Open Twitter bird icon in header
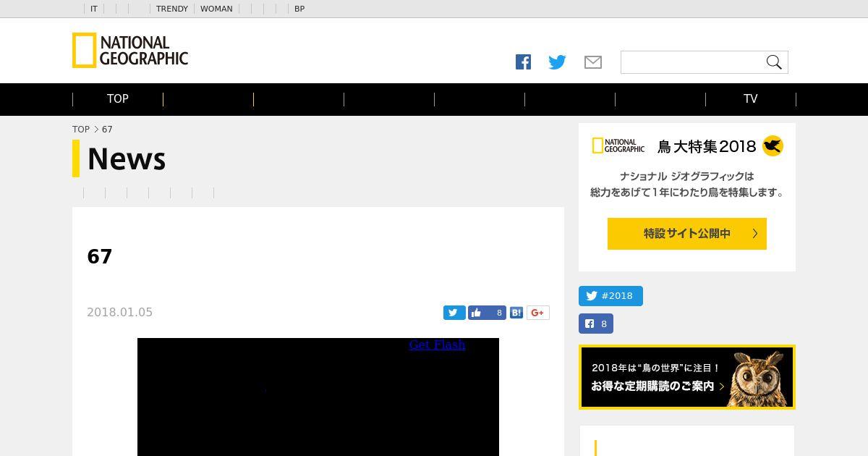Screen dimensions: 868x456 (557, 62)
